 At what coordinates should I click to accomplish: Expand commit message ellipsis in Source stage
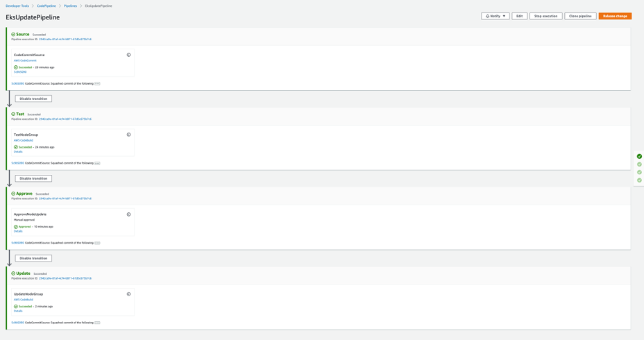pyautogui.click(x=97, y=84)
